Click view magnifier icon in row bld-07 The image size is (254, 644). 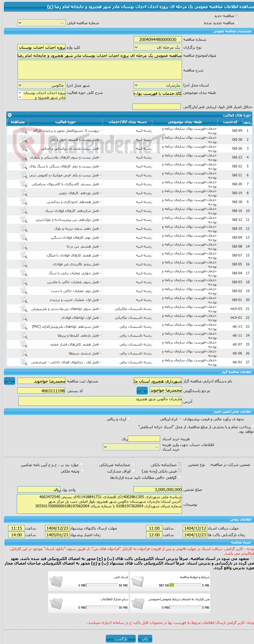pos(23,255)
